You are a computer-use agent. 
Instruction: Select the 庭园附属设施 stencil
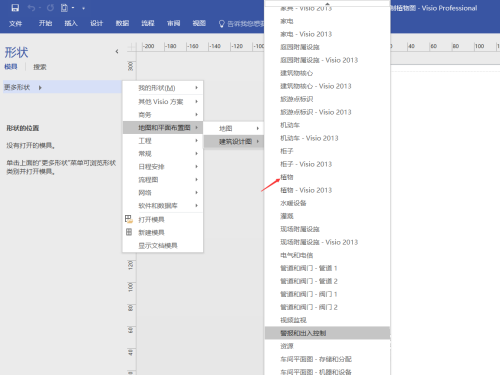327,47
